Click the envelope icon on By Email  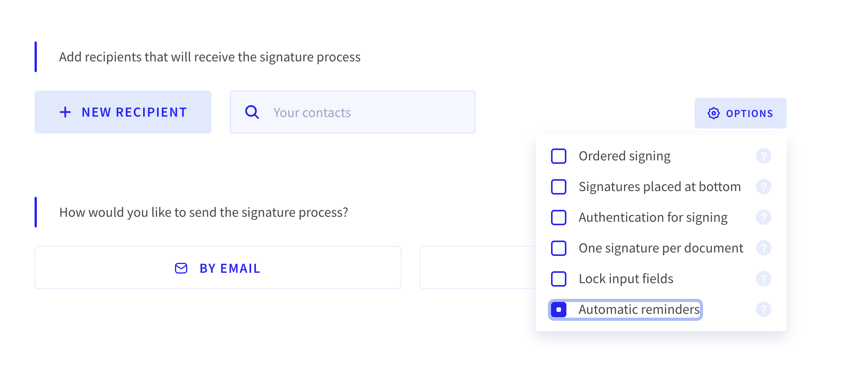(x=181, y=268)
